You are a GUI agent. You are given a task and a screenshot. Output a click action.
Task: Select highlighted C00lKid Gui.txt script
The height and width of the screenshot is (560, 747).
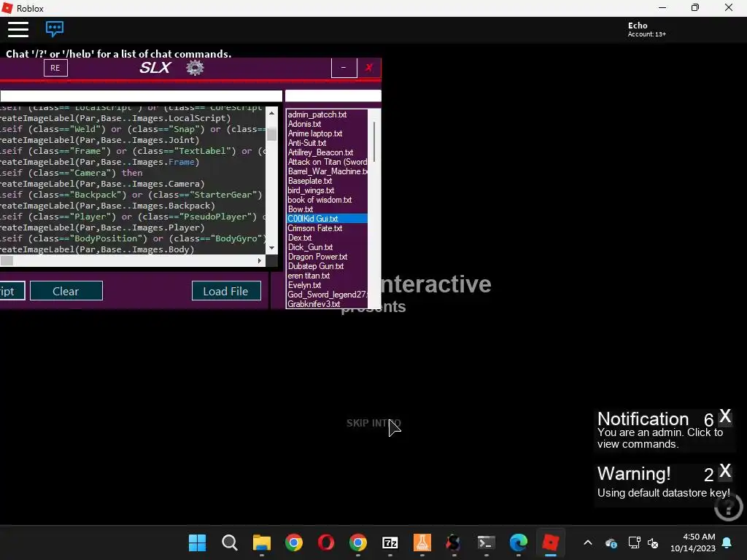[328, 219]
